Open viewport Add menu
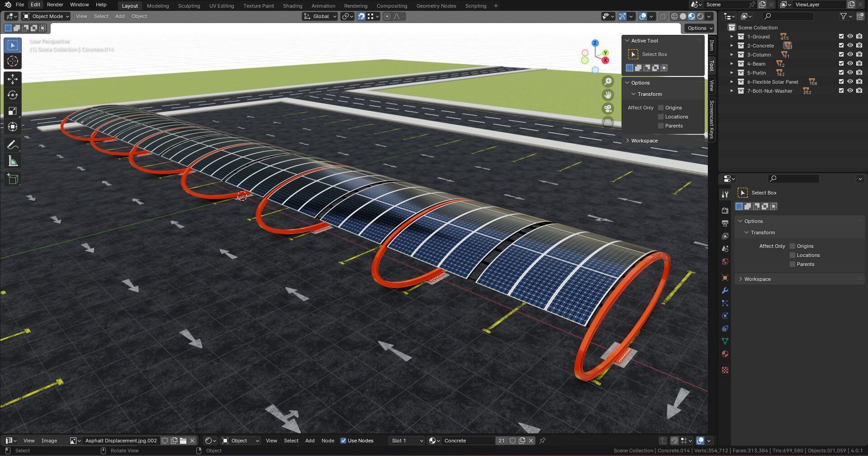868x456 pixels. point(120,16)
